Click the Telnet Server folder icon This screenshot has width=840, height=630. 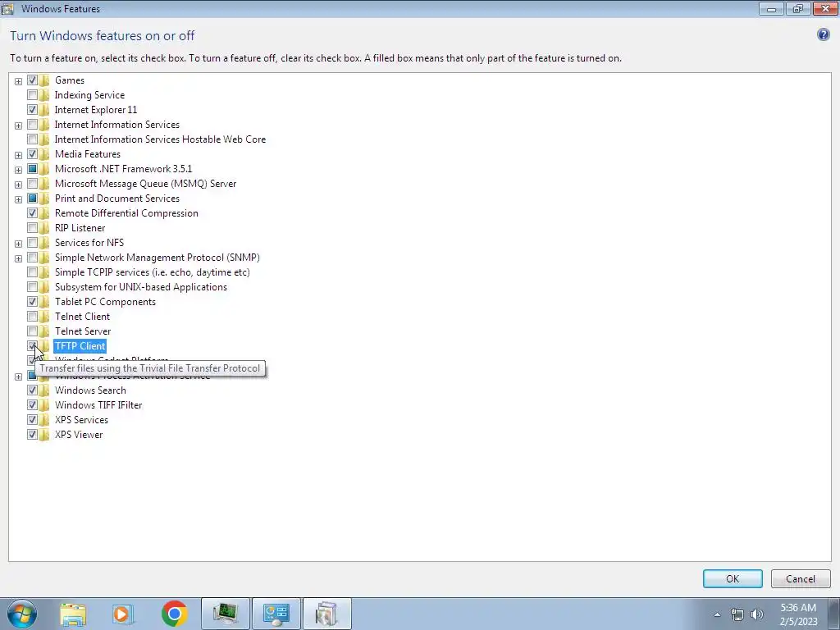tap(44, 331)
